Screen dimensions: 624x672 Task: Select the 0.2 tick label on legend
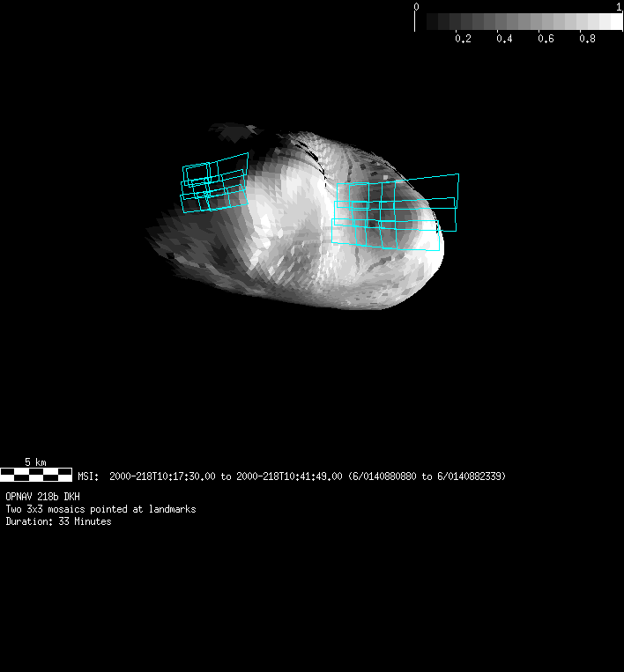pos(463,39)
